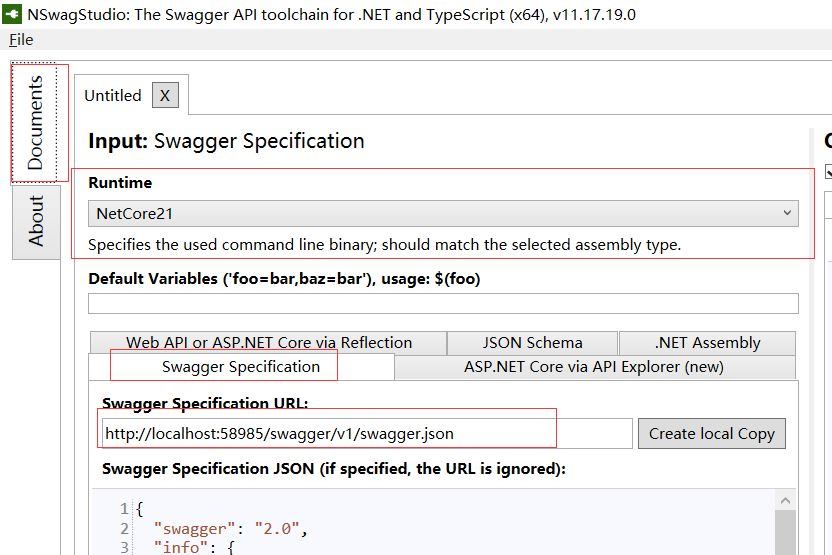The image size is (832, 555).
Task: Open the NetCore21 Runtime combo box
Action: pyautogui.click(x=440, y=213)
